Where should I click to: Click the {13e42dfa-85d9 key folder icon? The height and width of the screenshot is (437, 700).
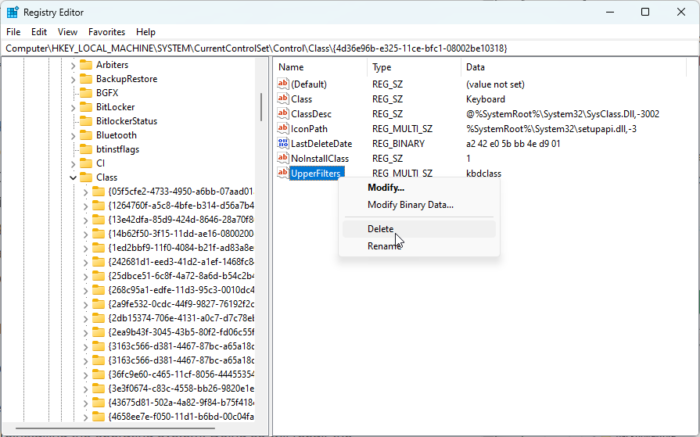tap(98, 220)
